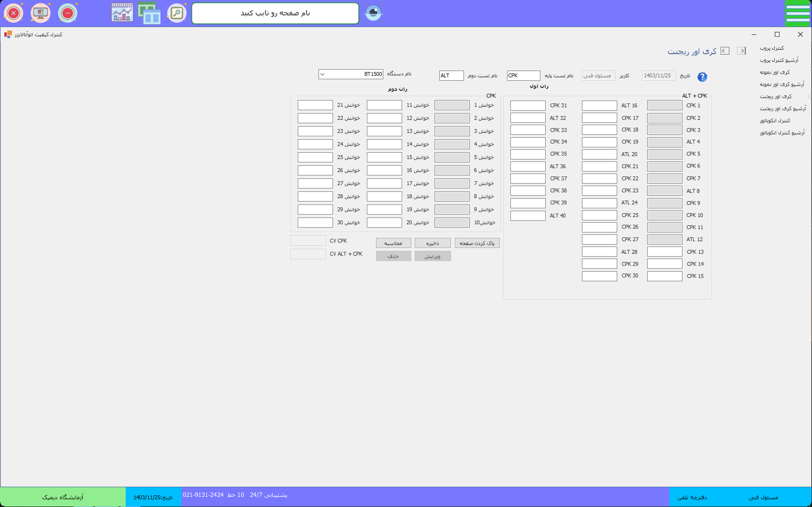
Task: Click the محاسبه calculate button
Action: (x=393, y=243)
